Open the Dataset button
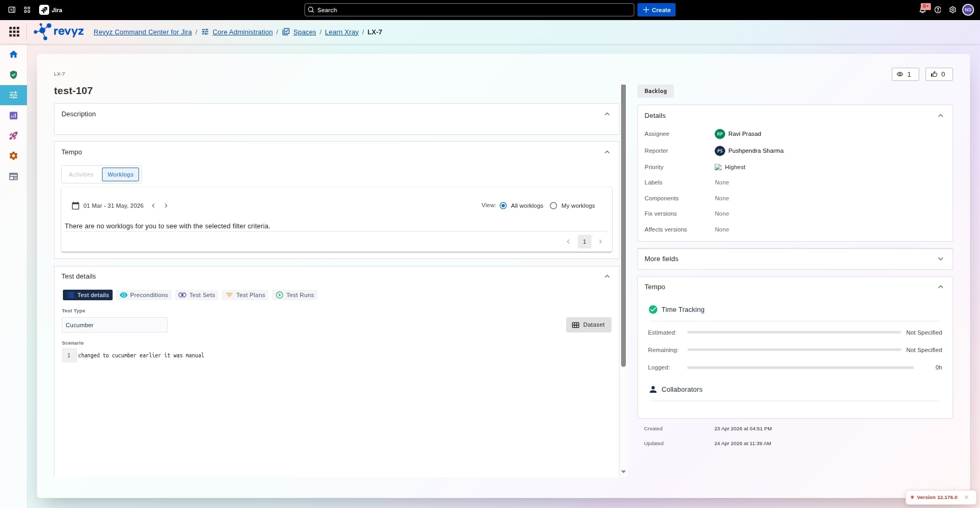The height and width of the screenshot is (508, 980). (588, 325)
